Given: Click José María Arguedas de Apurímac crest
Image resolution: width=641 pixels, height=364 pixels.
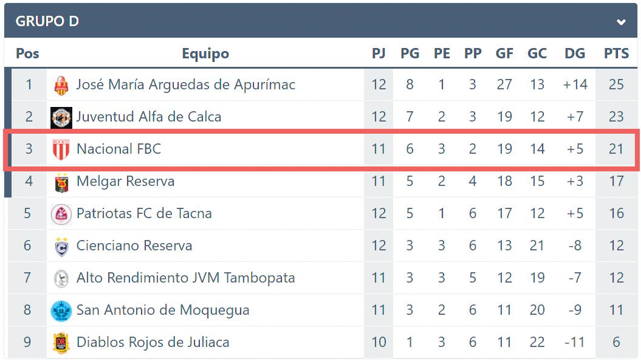Looking at the screenshot, I should [61, 86].
